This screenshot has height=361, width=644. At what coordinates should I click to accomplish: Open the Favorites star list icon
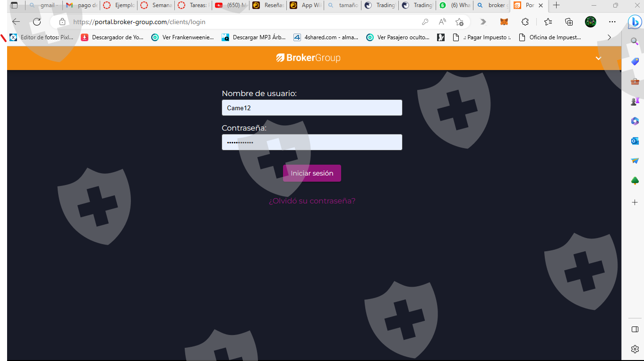(548, 22)
